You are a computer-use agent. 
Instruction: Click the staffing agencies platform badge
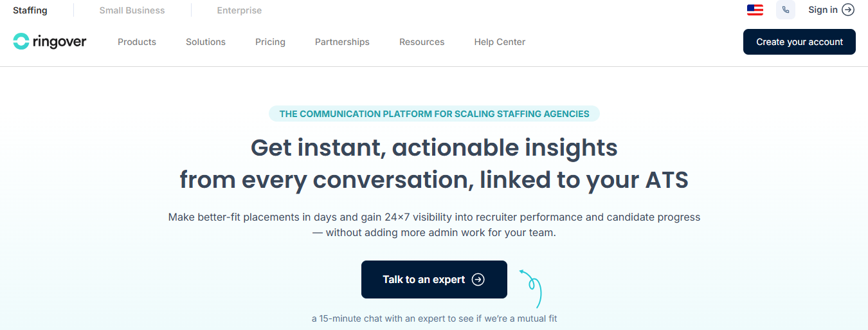[434, 114]
